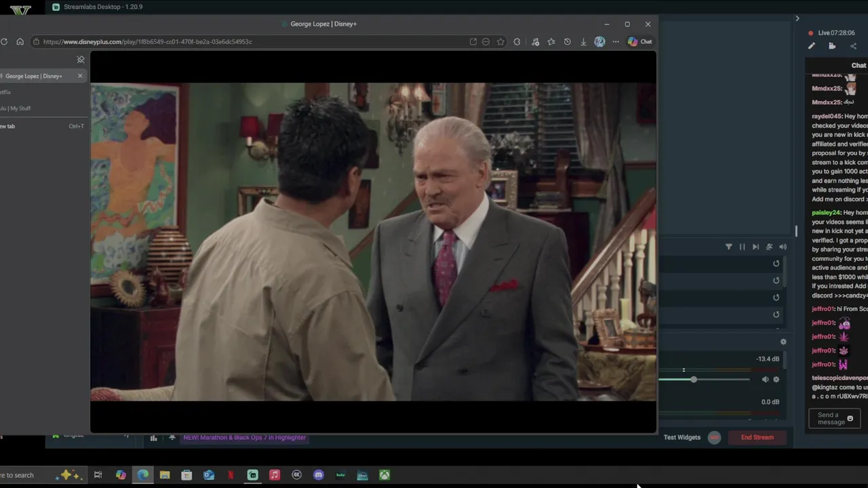Open the browser History icon
Image resolution: width=868 pixels, height=488 pixels.
(x=567, y=41)
